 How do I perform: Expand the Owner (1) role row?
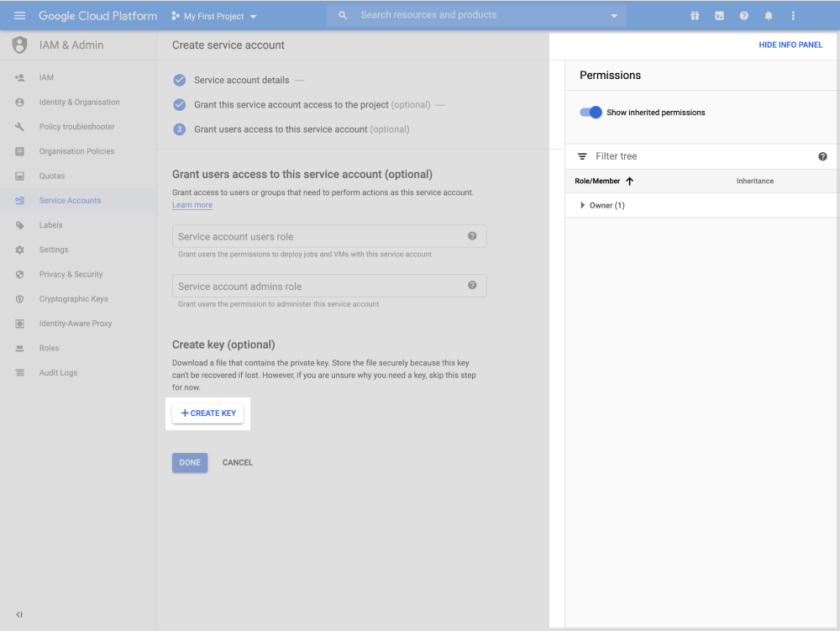coord(582,205)
